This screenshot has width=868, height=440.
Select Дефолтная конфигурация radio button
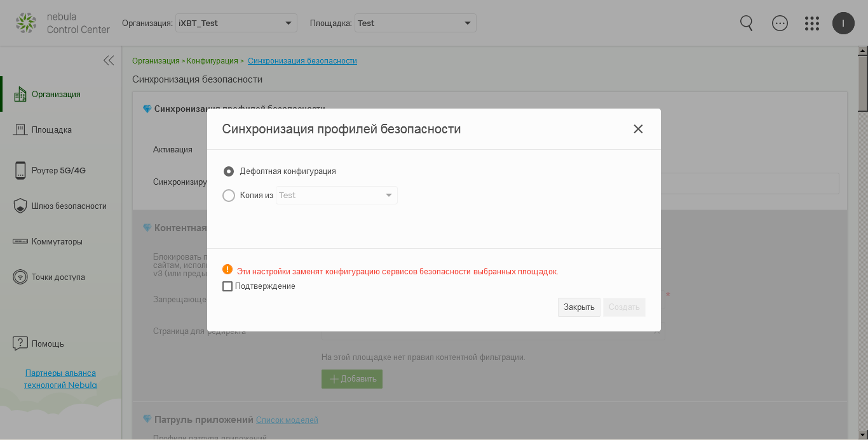[x=229, y=171]
